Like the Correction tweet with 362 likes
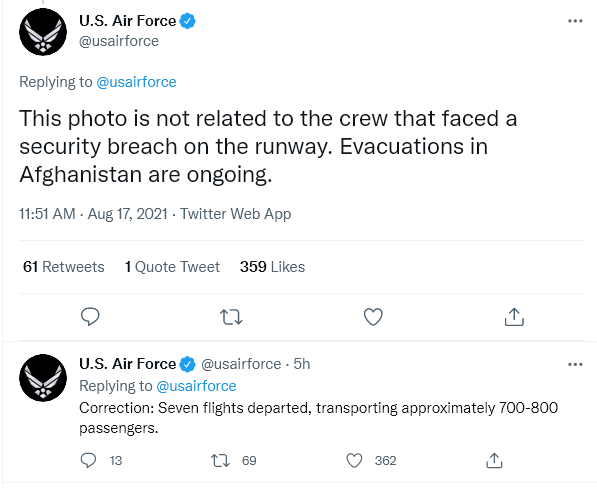Image resolution: width=597 pixels, height=488 pixels. 354,461
